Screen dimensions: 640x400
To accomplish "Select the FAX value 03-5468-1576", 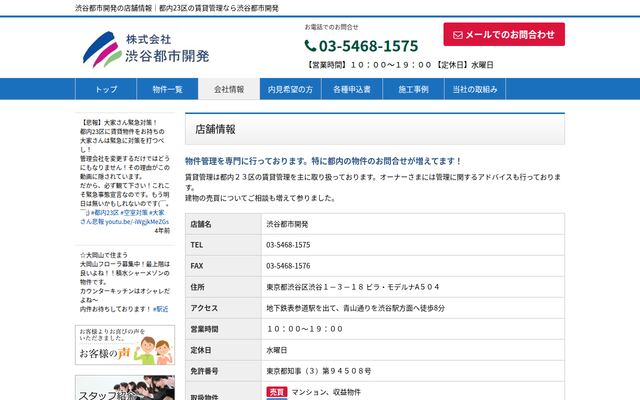I will (288, 266).
